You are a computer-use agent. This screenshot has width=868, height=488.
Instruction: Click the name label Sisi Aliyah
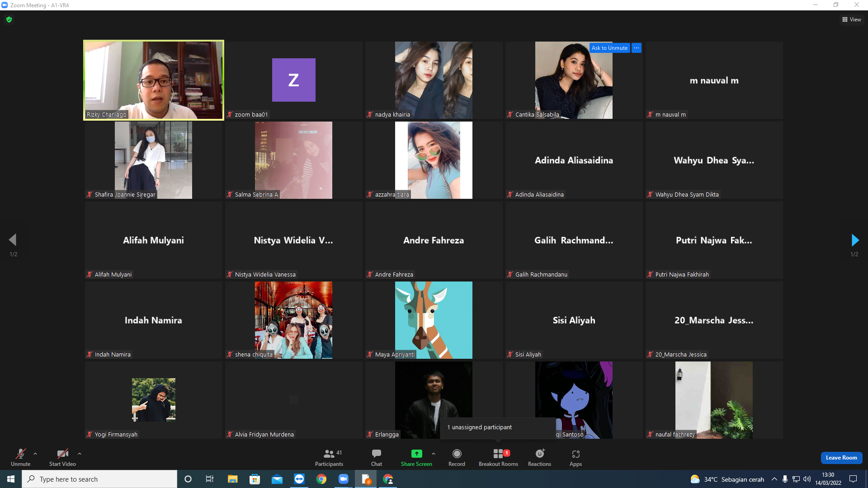pyautogui.click(x=528, y=354)
